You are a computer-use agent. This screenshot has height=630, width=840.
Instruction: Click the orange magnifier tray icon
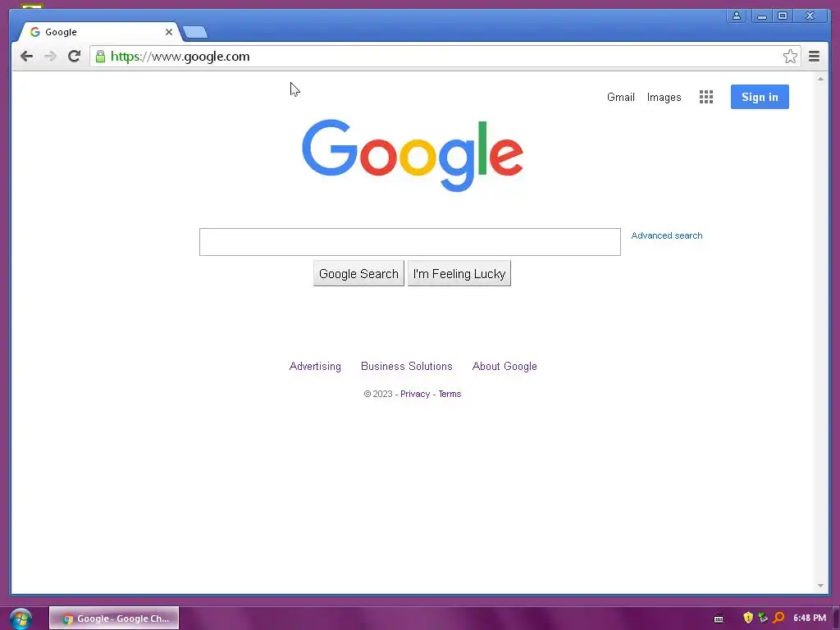pyautogui.click(x=779, y=618)
